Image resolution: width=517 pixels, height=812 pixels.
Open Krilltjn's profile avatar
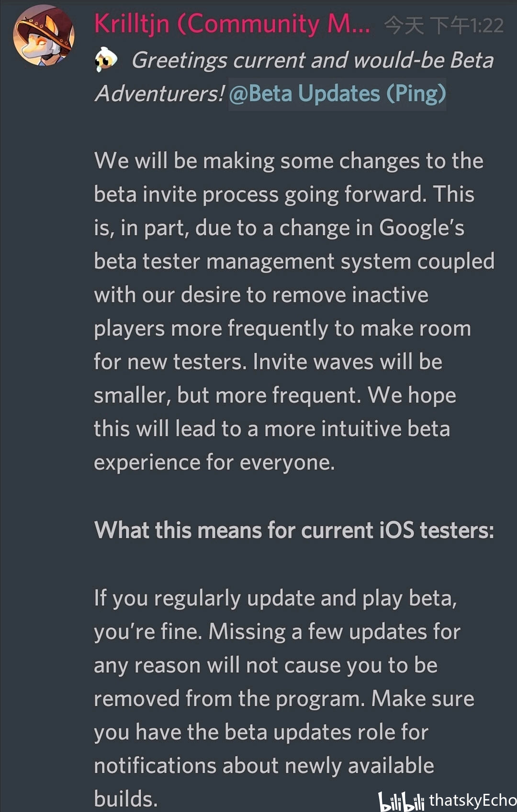(x=44, y=35)
